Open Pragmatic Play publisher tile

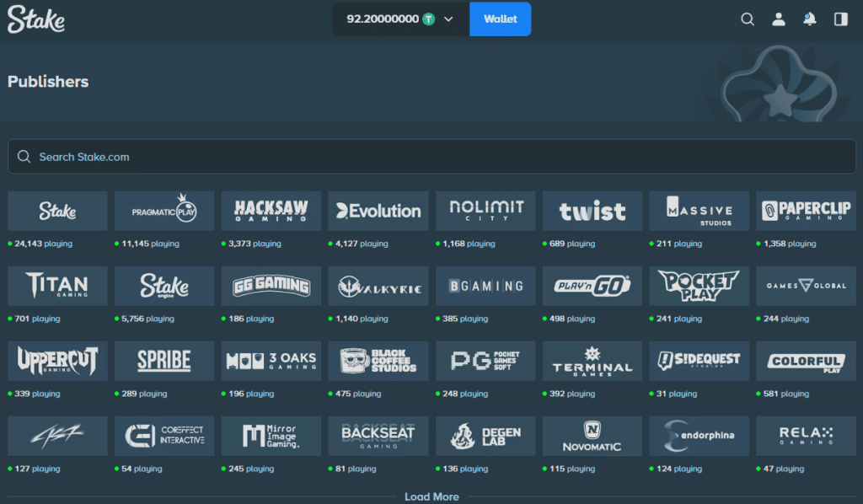pos(164,211)
